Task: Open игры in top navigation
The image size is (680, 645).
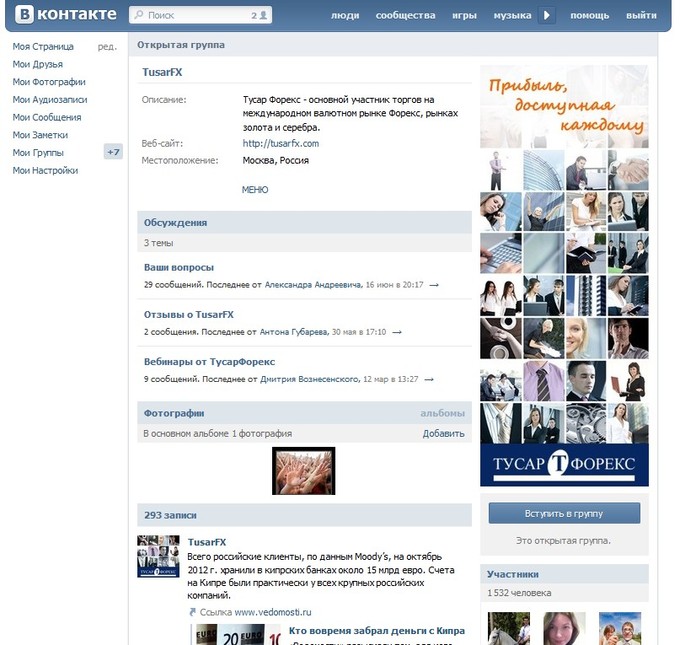Action: point(464,16)
